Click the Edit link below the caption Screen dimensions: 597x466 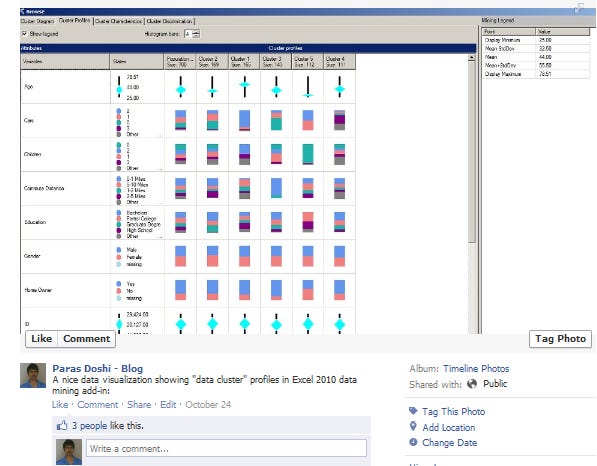tap(168, 404)
